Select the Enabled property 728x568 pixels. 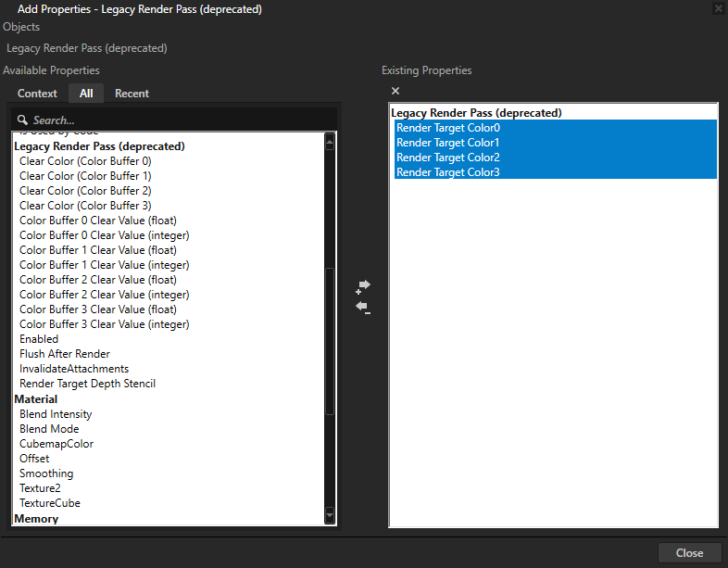point(39,339)
